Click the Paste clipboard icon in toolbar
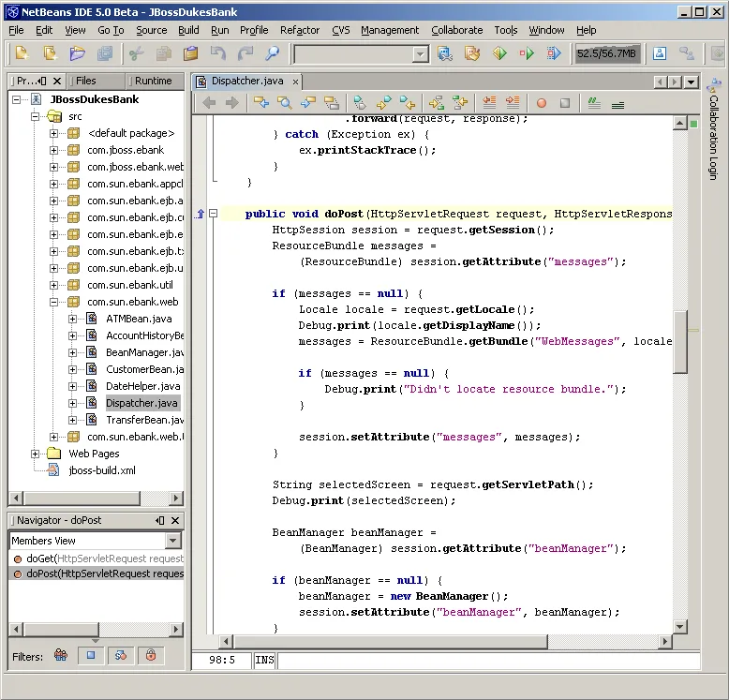 point(190,53)
